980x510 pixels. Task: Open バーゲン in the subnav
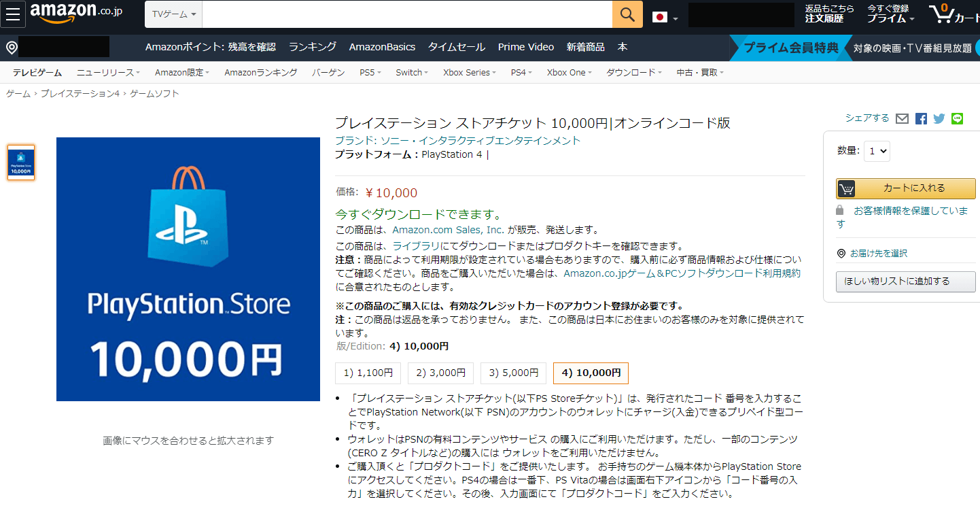pos(329,73)
